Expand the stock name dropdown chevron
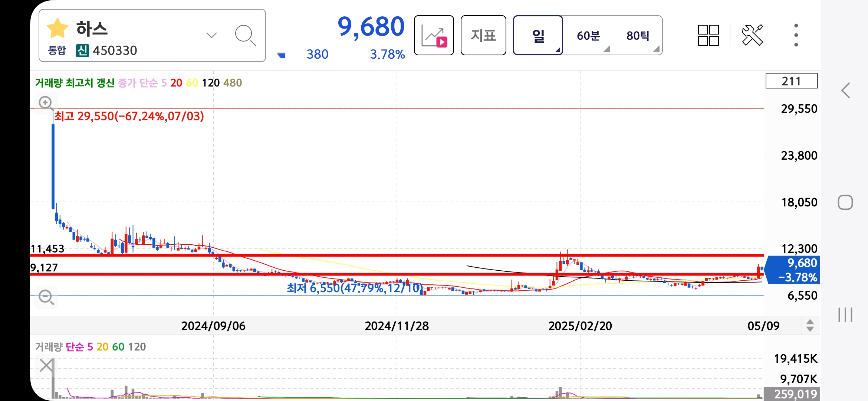 [x=211, y=35]
